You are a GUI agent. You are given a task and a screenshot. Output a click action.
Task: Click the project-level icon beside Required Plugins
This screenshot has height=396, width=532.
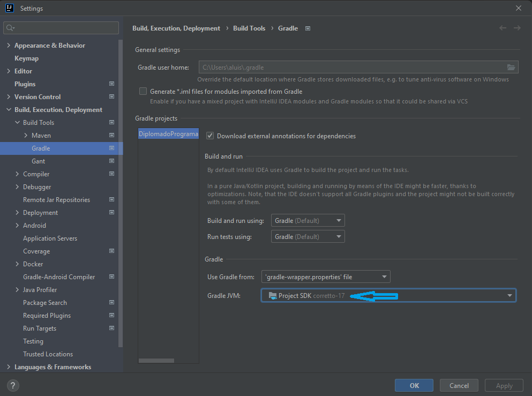click(111, 315)
